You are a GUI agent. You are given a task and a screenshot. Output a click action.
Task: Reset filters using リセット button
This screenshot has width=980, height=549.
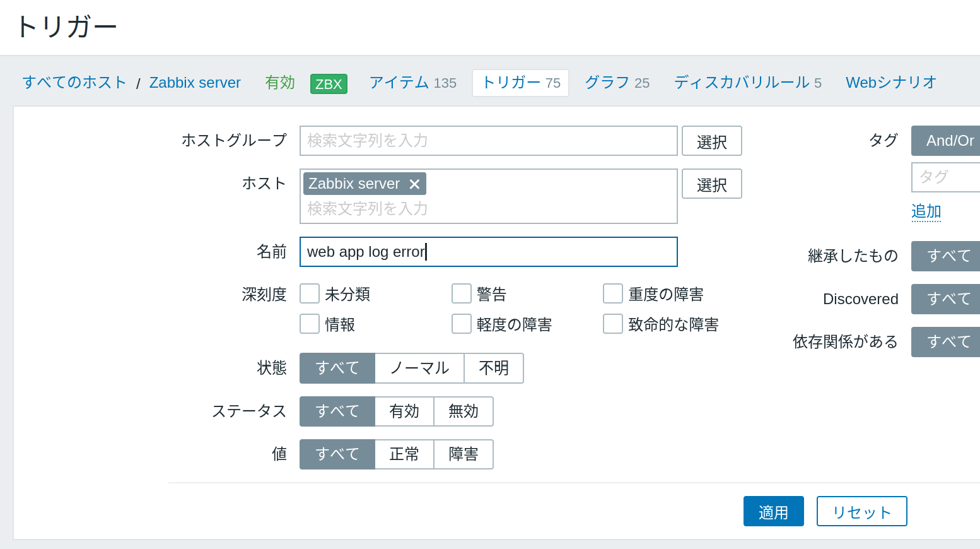pos(861,511)
